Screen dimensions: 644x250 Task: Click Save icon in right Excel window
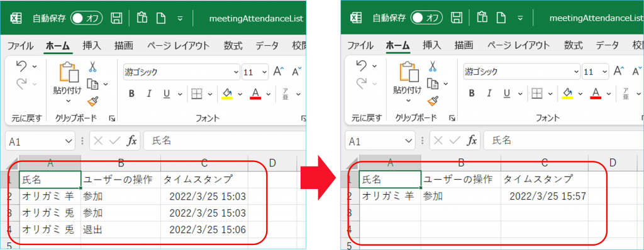457,18
